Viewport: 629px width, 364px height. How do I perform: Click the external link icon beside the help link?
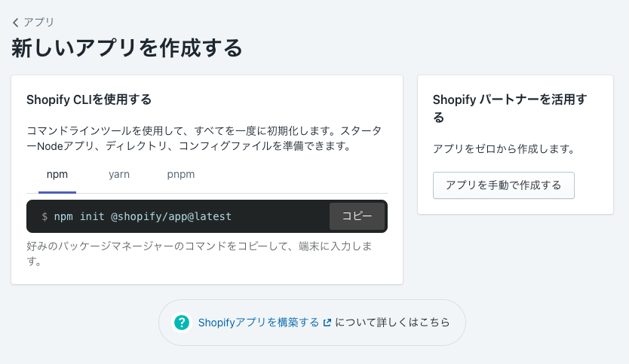pyautogui.click(x=327, y=323)
